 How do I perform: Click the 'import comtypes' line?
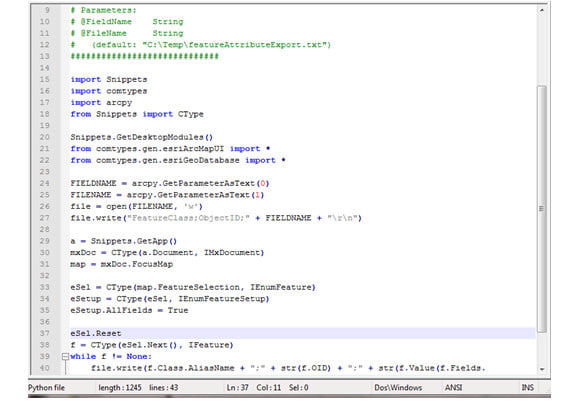coord(109,91)
